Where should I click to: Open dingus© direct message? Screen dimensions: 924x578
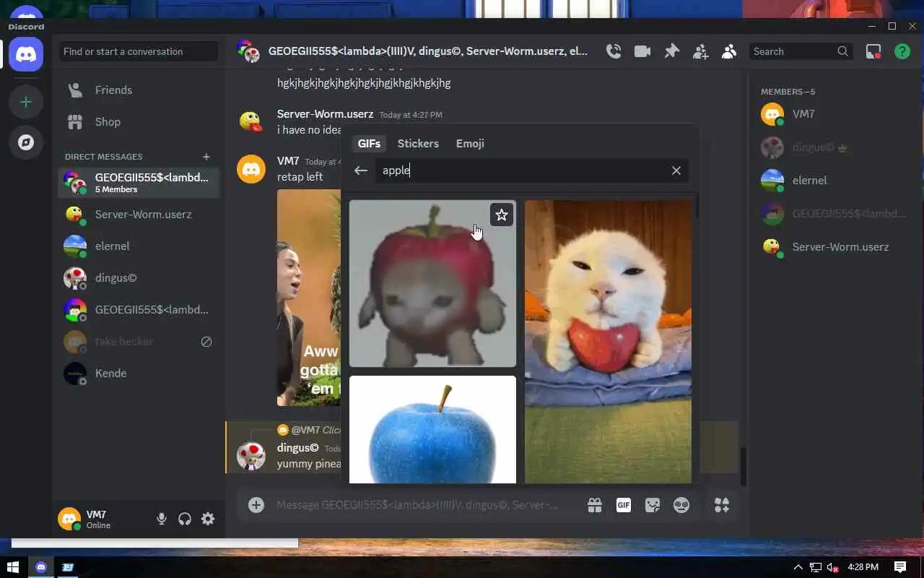[x=139, y=278]
